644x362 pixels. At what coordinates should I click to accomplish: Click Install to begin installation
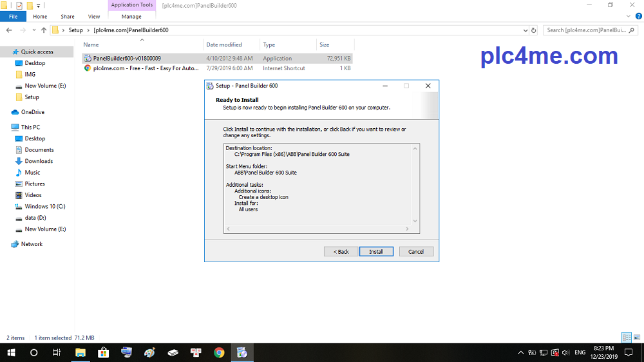(376, 251)
